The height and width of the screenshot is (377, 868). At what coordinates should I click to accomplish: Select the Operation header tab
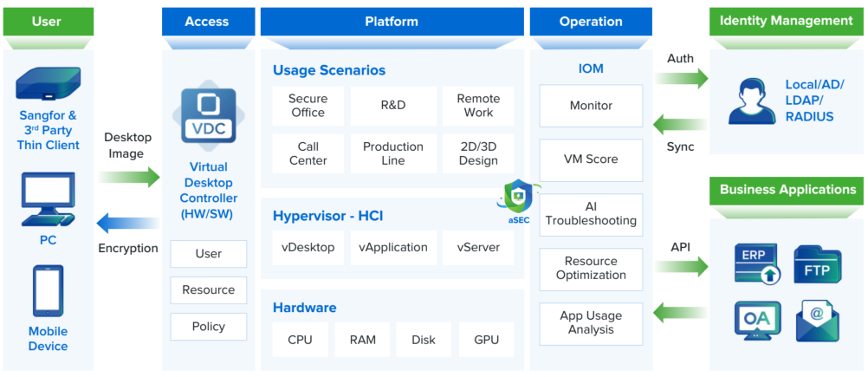[x=591, y=22]
